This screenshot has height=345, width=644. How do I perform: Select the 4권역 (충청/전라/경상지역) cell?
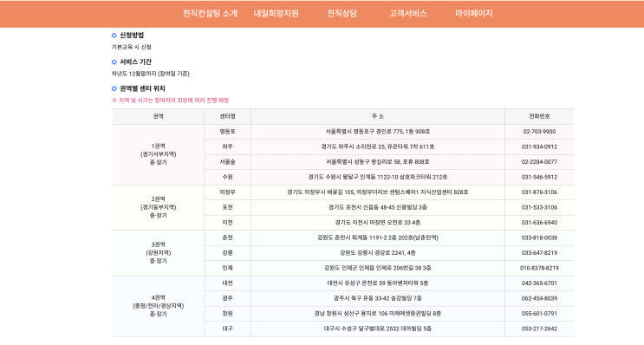click(158, 306)
